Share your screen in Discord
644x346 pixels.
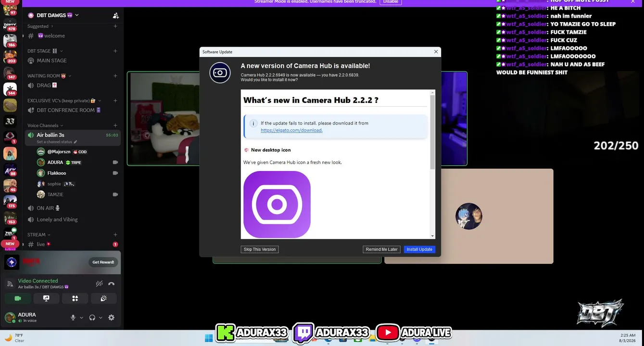46,298
